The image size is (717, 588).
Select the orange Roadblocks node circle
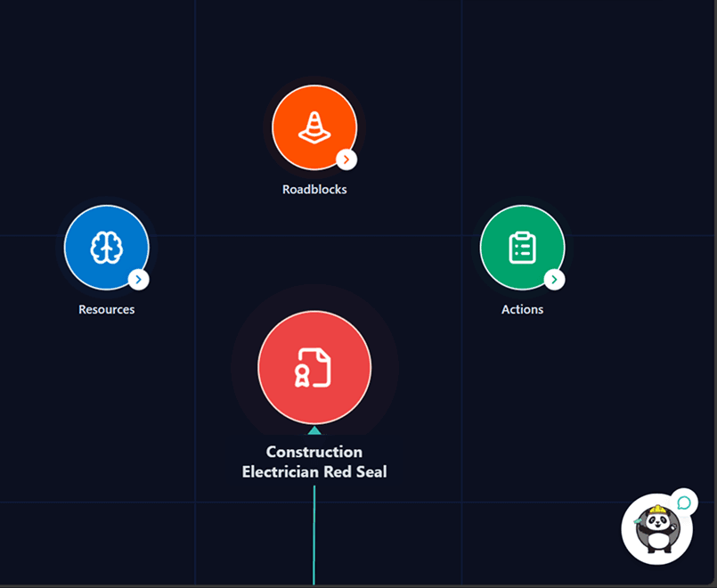point(314,127)
